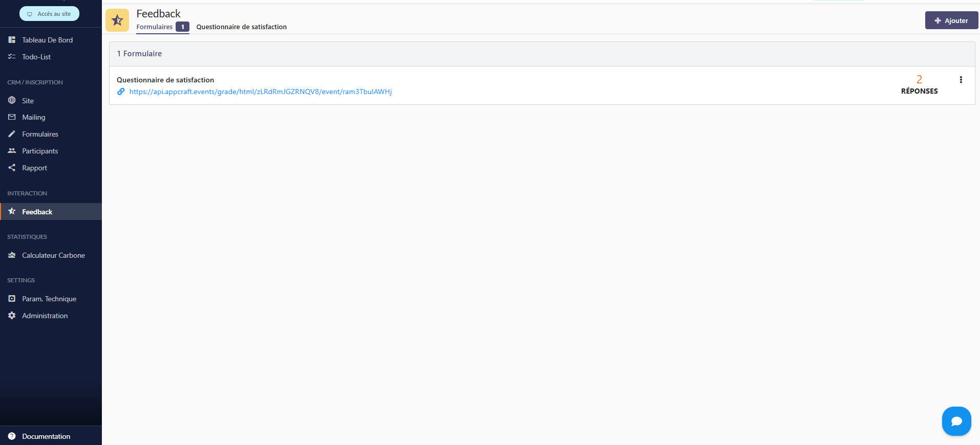Viewport: 980px width, 445px height.
Task: Open the Todo-List sidebar item
Action: (36, 57)
